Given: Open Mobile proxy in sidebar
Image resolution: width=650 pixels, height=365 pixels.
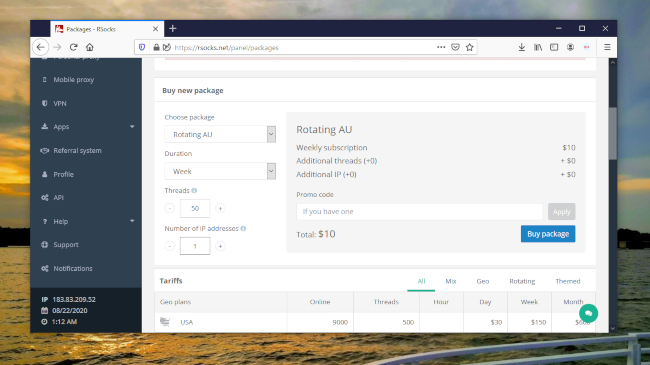Looking at the screenshot, I should (74, 80).
